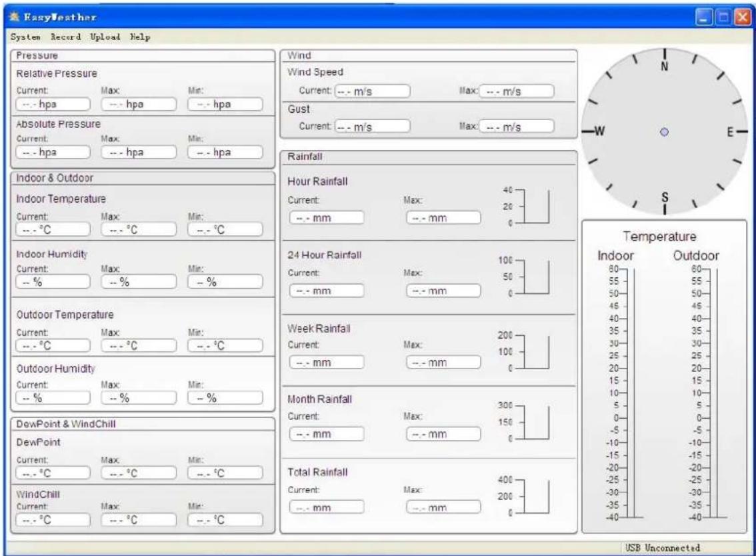Click Wind Speed Current field
Image resolution: width=756 pixels, height=556 pixels.
point(373,91)
